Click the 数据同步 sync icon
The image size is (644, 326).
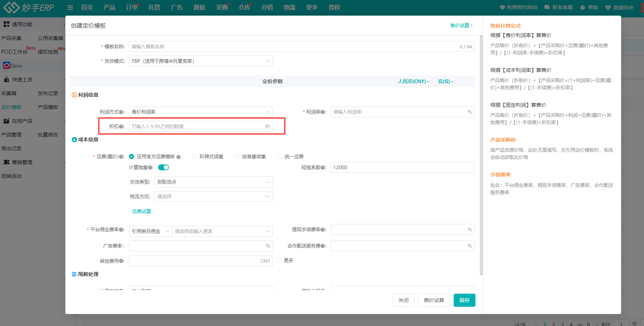pyautogui.click(x=608, y=8)
